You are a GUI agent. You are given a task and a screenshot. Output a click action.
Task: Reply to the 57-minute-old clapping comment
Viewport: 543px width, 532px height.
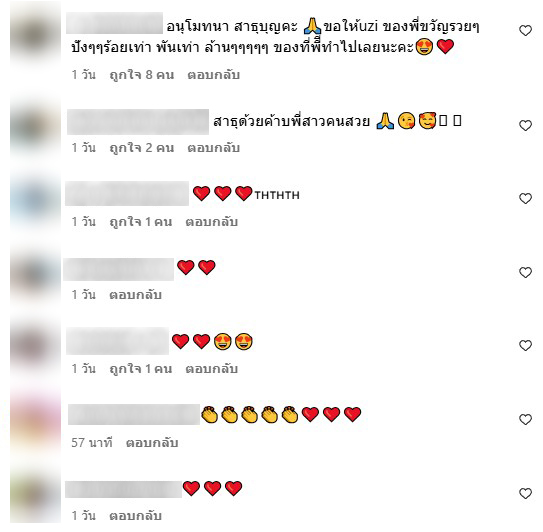coord(152,443)
